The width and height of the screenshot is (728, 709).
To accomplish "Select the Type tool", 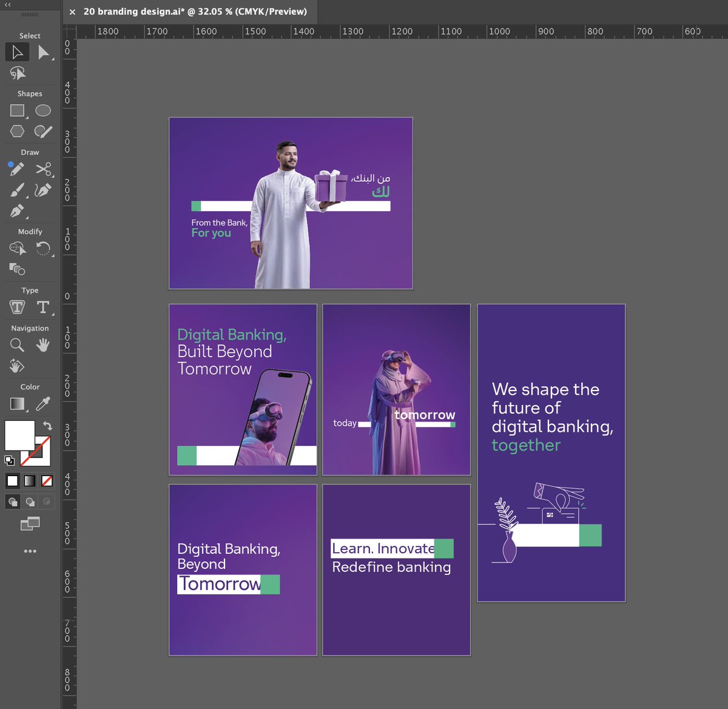I will click(43, 307).
